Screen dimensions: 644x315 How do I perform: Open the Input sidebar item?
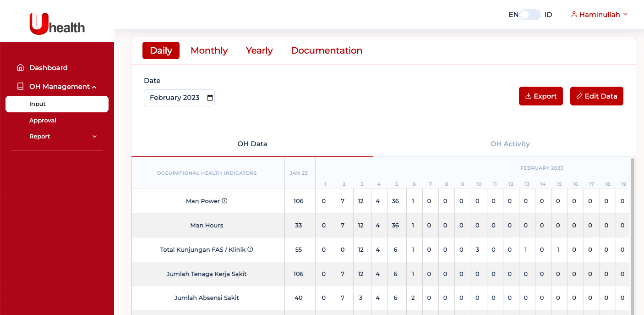coord(57,104)
